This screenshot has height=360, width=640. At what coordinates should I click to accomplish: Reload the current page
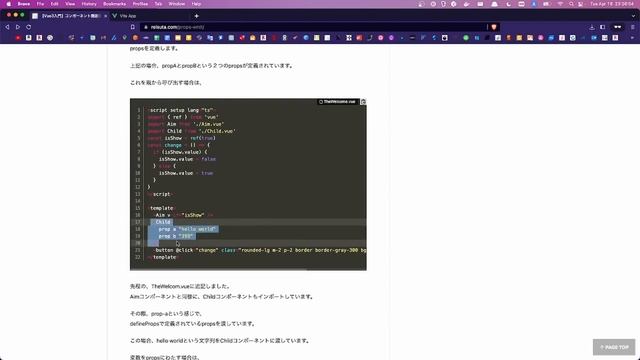tap(29, 27)
